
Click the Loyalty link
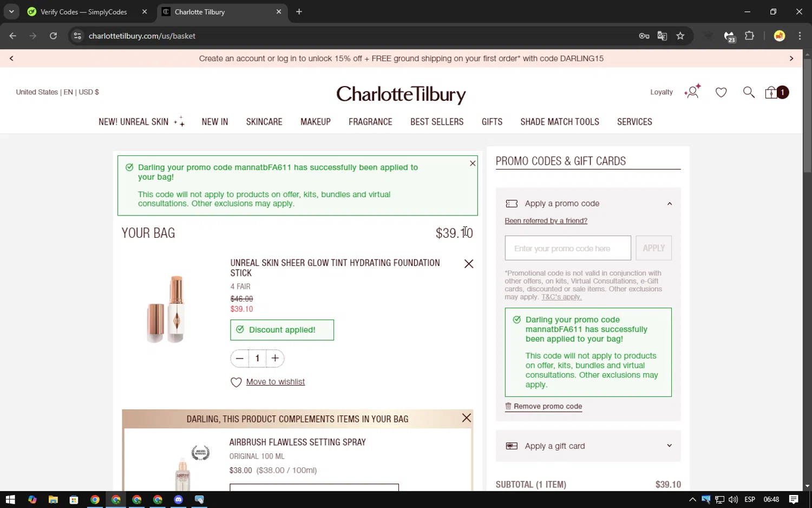(662, 92)
